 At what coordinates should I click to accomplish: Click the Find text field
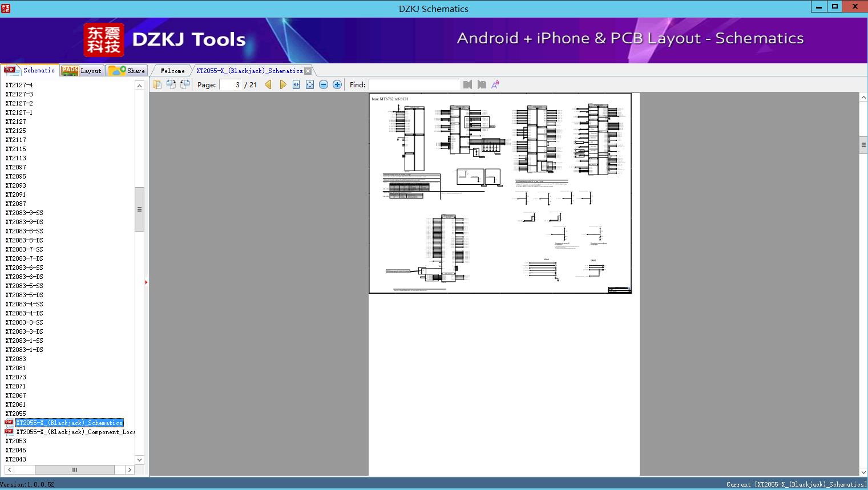tap(414, 84)
